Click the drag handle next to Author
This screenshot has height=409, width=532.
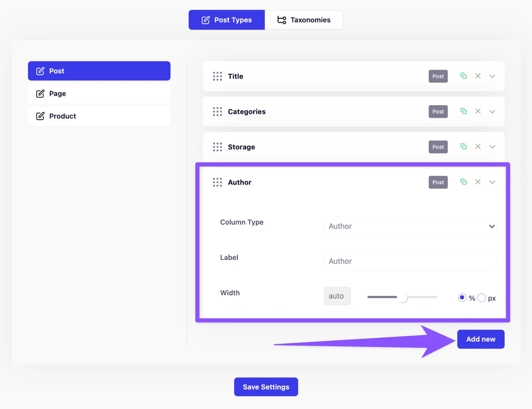pos(217,182)
